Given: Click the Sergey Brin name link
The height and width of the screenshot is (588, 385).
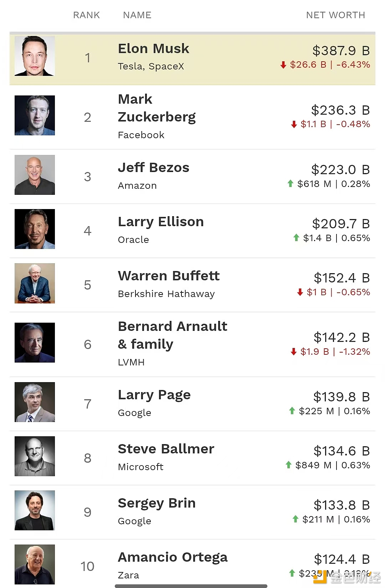Looking at the screenshot, I should click(157, 503).
